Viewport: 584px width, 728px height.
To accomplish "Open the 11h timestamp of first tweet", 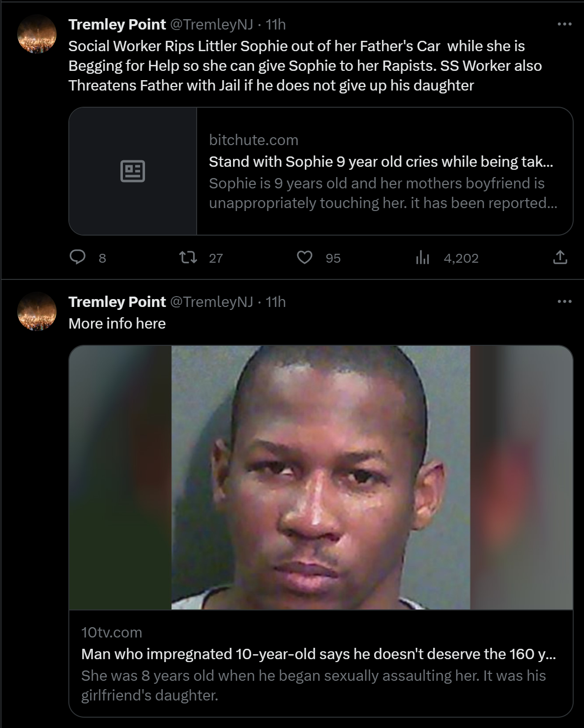I will click(x=276, y=24).
